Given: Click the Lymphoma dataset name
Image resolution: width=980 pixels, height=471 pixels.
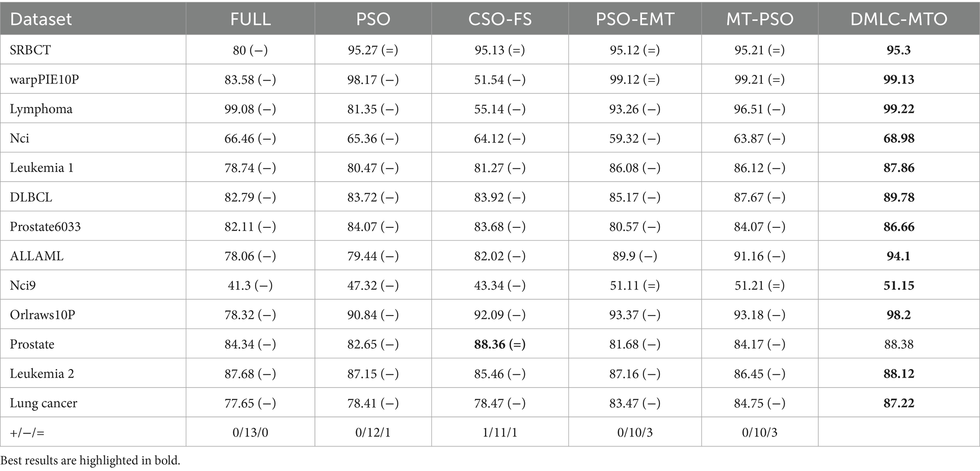Looking at the screenshot, I should tap(41, 109).
